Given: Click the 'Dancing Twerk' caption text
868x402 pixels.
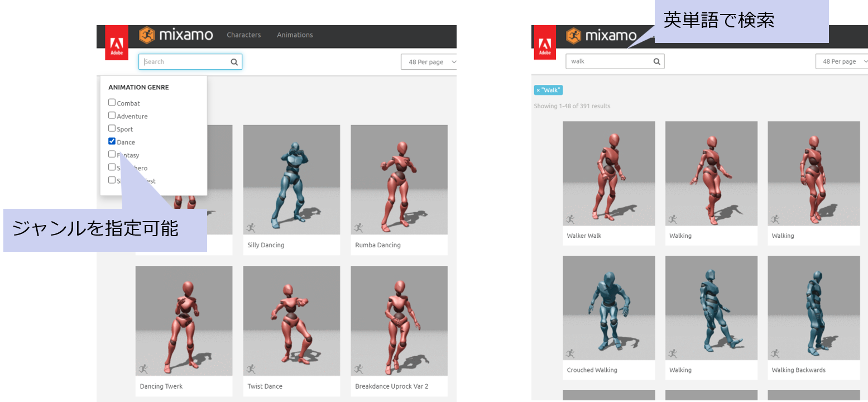Looking at the screenshot, I should 161,386.
